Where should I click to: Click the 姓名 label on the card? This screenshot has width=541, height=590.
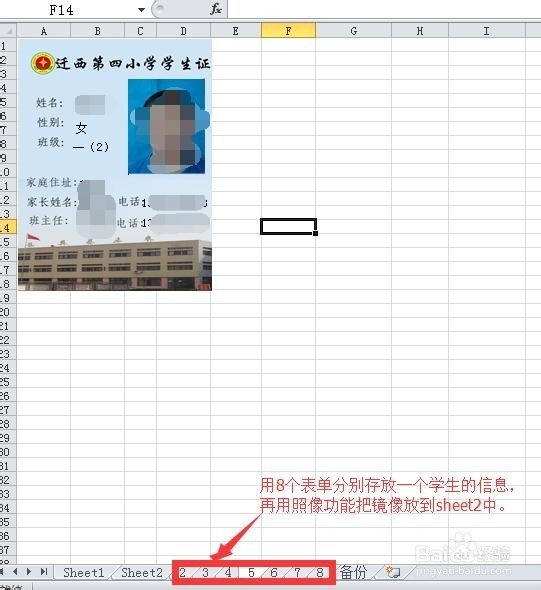tap(49, 102)
